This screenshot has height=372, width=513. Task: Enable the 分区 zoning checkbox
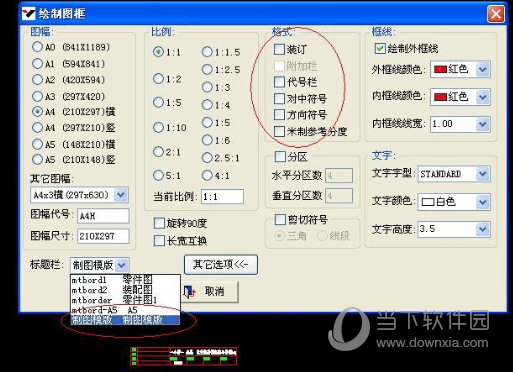click(x=280, y=156)
